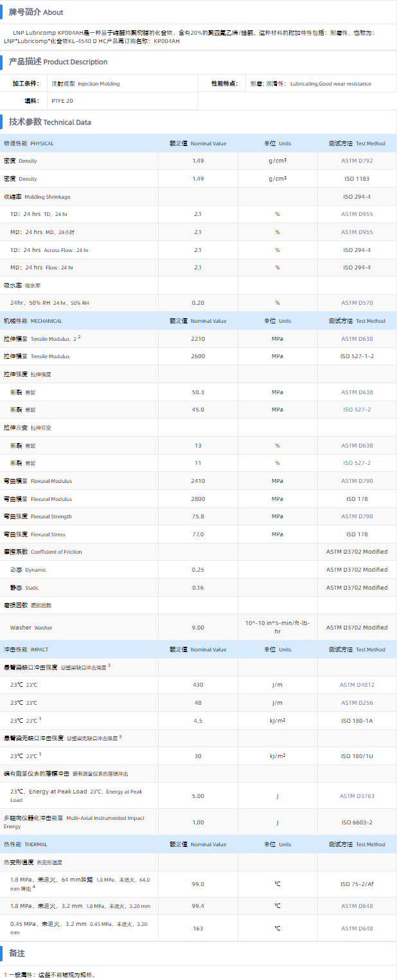
Task: Open the ASTM D256 test method link
Action: click(357, 703)
